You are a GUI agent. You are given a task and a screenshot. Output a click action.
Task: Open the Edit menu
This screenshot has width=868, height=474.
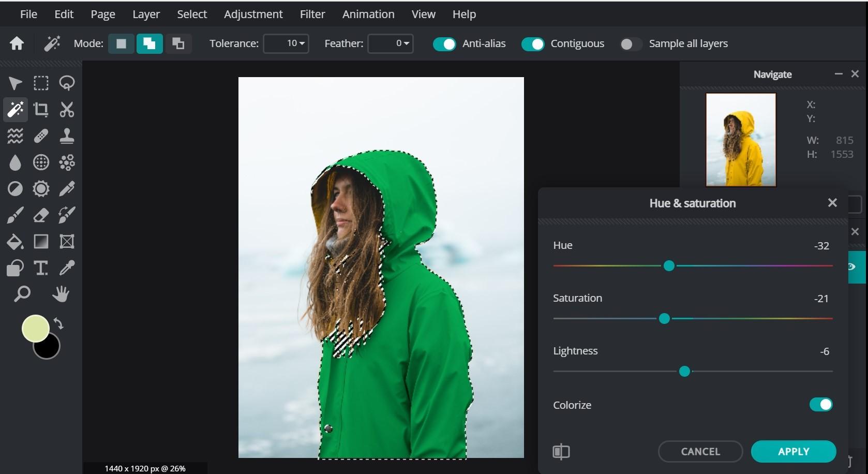(x=64, y=14)
